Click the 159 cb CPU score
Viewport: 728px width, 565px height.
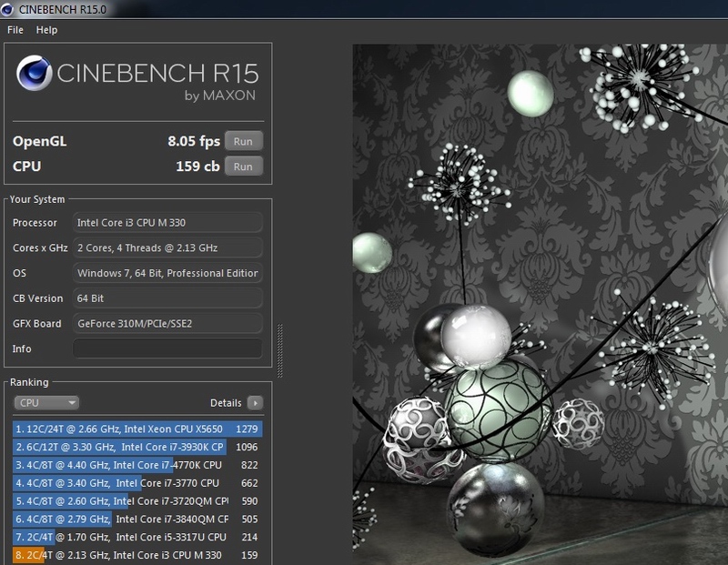point(197,166)
